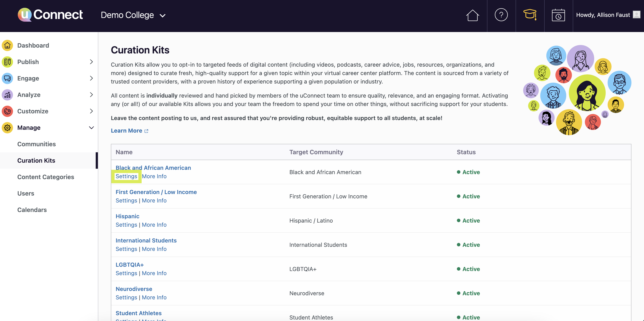Go to Users under Manage
644x321 pixels.
pyautogui.click(x=26, y=194)
